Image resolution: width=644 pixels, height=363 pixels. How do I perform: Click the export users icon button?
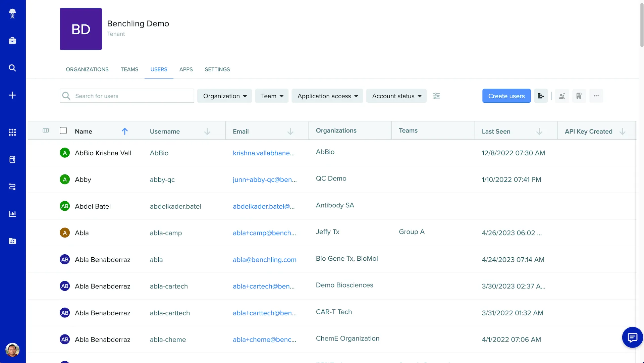(541, 96)
